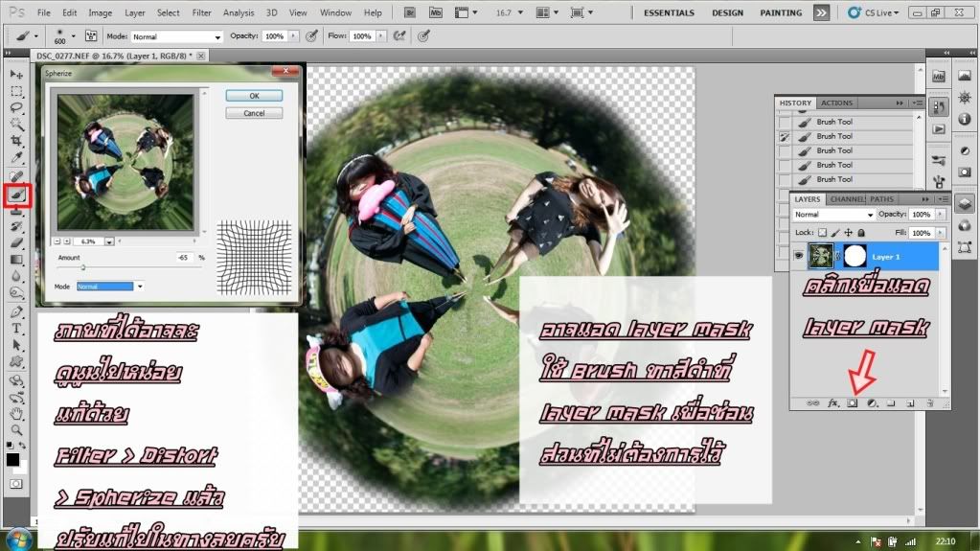Open Opacity slider arrow in options bar
This screenshot has height=551, width=980.
(292, 36)
